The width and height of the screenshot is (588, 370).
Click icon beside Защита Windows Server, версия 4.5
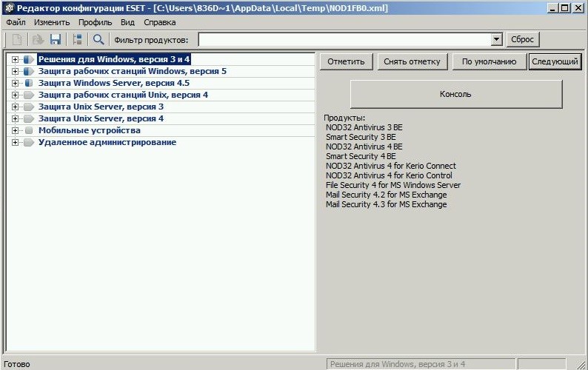(28, 83)
